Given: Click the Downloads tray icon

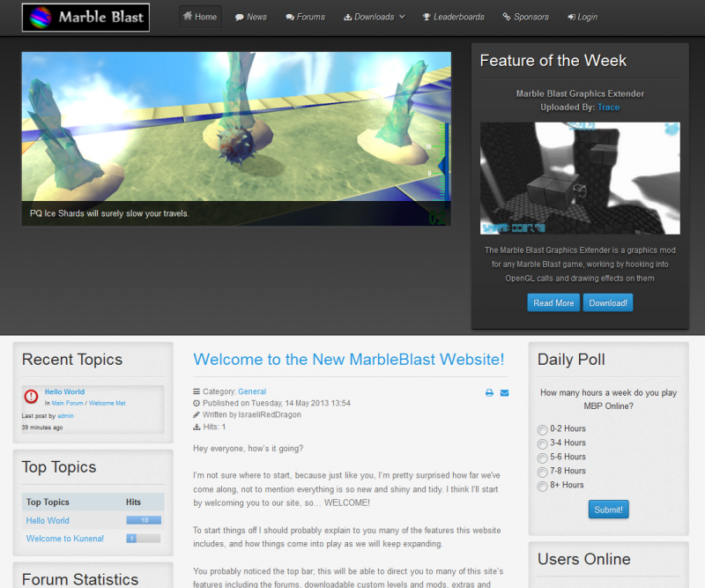Looking at the screenshot, I should 347,17.
